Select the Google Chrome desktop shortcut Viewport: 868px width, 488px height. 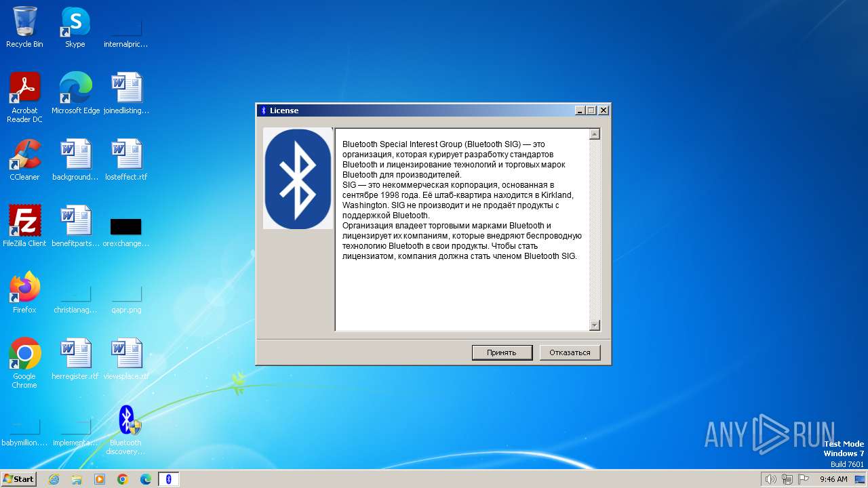(x=24, y=363)
